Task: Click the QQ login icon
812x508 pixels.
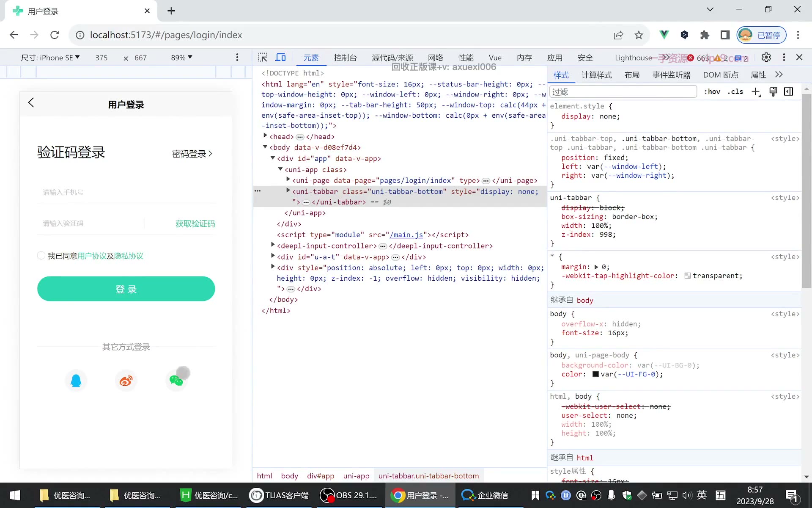Action: [76, 381]
